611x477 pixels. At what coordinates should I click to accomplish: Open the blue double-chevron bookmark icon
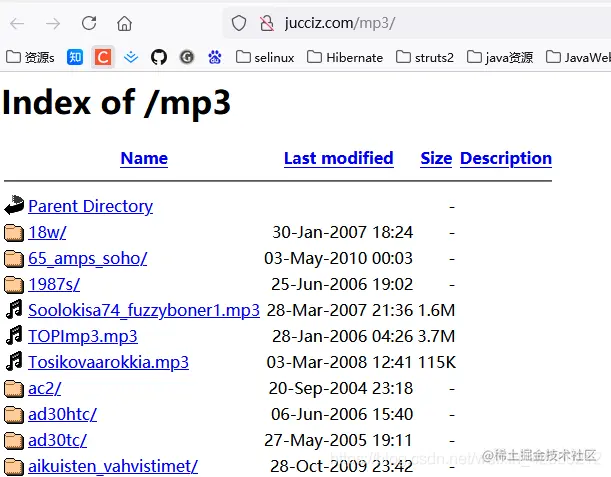coord(131,58)
